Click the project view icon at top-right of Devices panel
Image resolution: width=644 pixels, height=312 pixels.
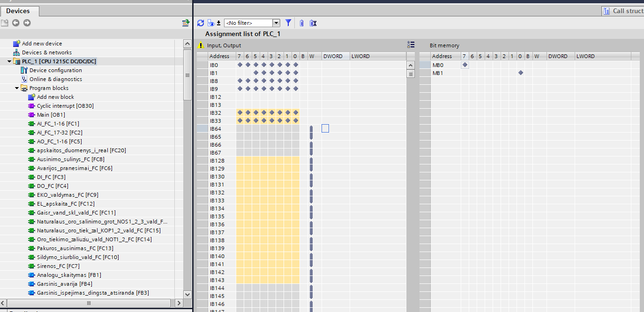coord(186,23)
